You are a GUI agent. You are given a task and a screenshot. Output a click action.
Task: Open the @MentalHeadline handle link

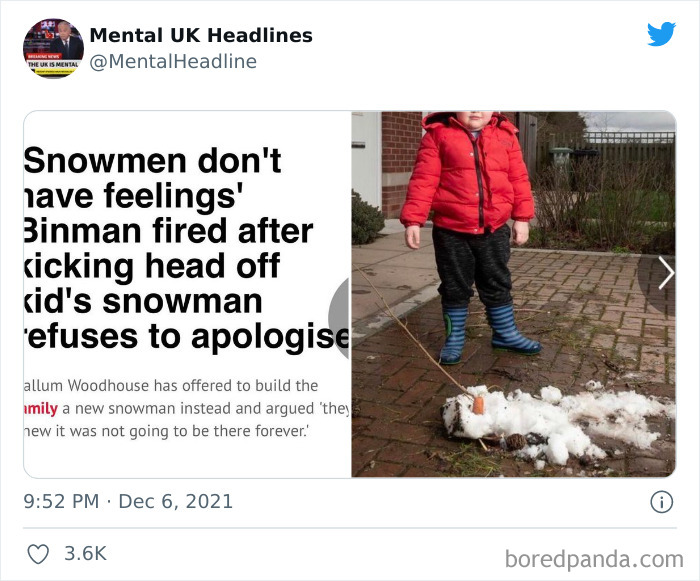(173, 62)
